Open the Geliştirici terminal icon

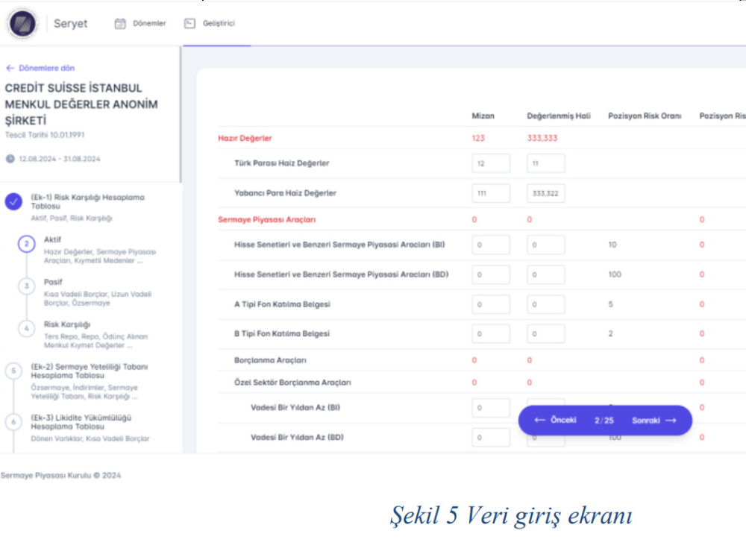[x=189, y=23]
